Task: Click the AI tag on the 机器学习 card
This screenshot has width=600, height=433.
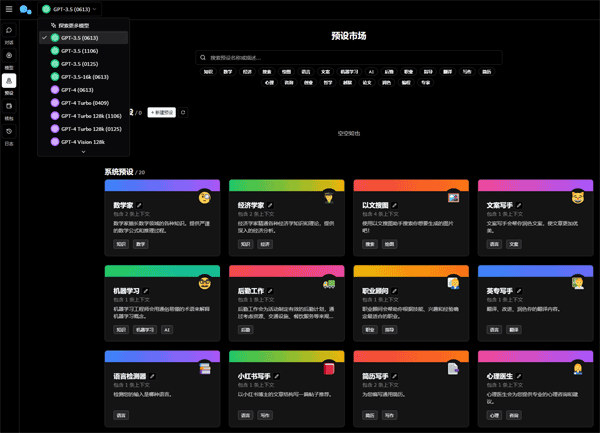Action: tap(166, 330)
